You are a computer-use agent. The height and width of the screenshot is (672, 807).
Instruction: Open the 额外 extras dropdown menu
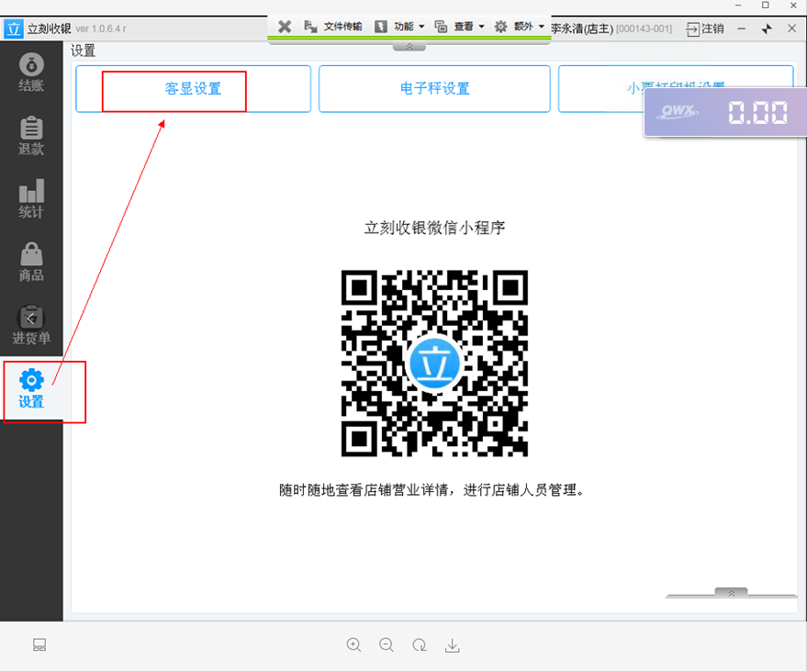520,27
